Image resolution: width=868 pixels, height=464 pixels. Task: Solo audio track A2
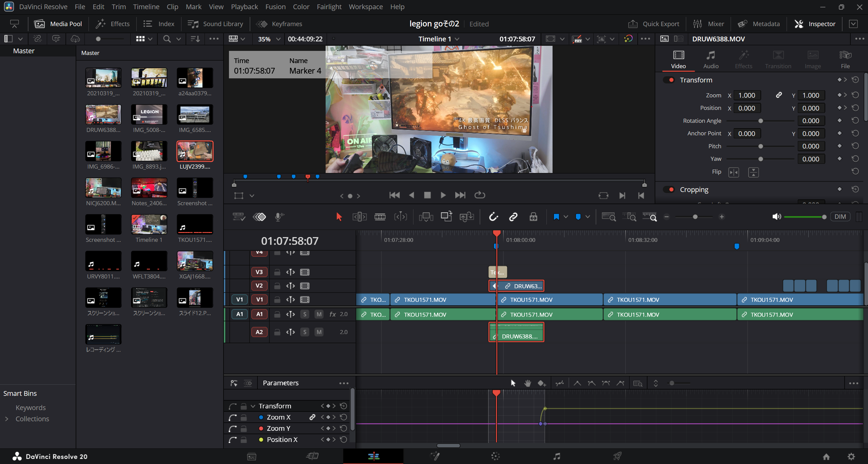point(305,332)
